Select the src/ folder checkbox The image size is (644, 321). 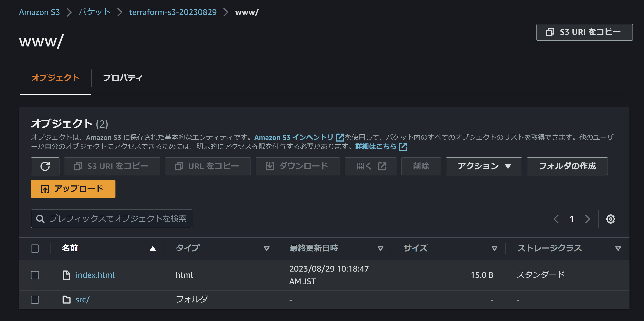pos(35,299)
